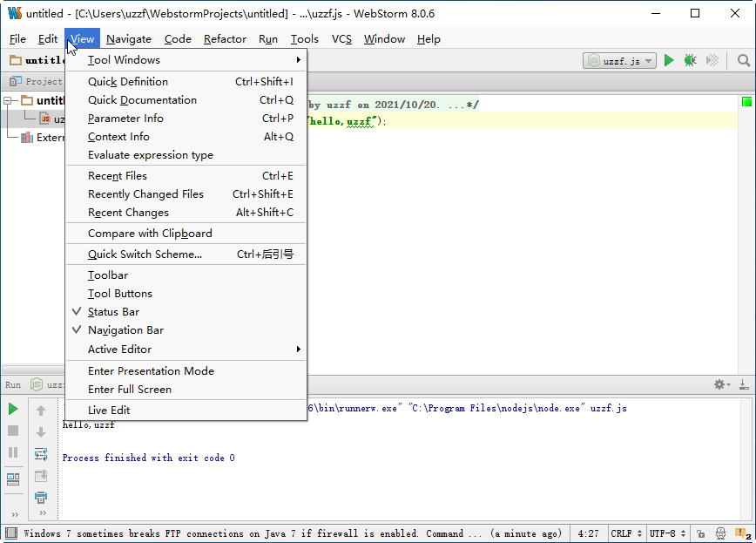Pause output in the Run panel
This screenshot has height=543, width=756.
(x=13, y=452)
